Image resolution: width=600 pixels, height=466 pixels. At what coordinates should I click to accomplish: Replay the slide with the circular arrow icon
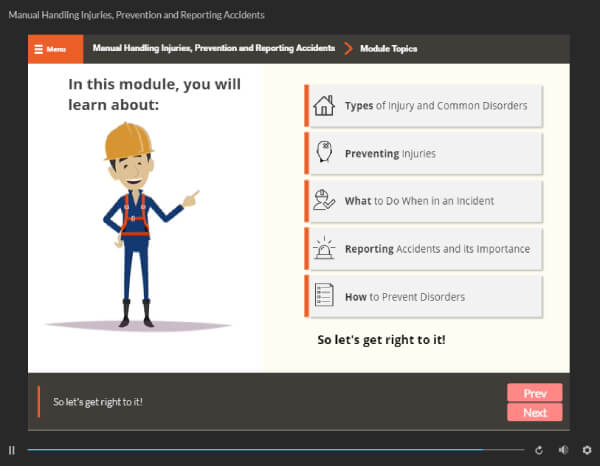click(x=540, y=451)
